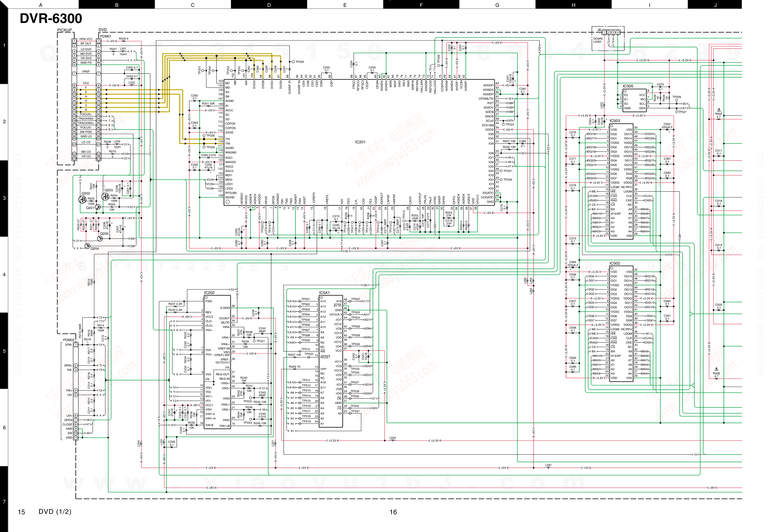Click column header F at top
The width and height of the screenshot is (780, 532).
421,5
